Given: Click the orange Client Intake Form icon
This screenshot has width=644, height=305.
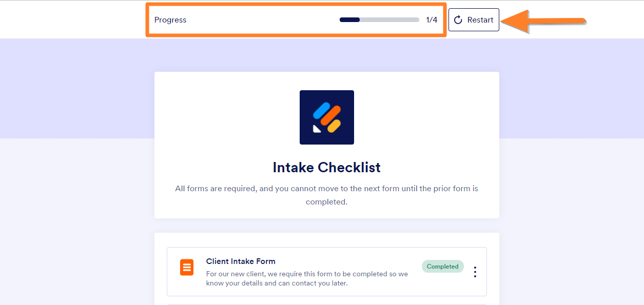Looking at the screenshot, I should pos(187,267).
